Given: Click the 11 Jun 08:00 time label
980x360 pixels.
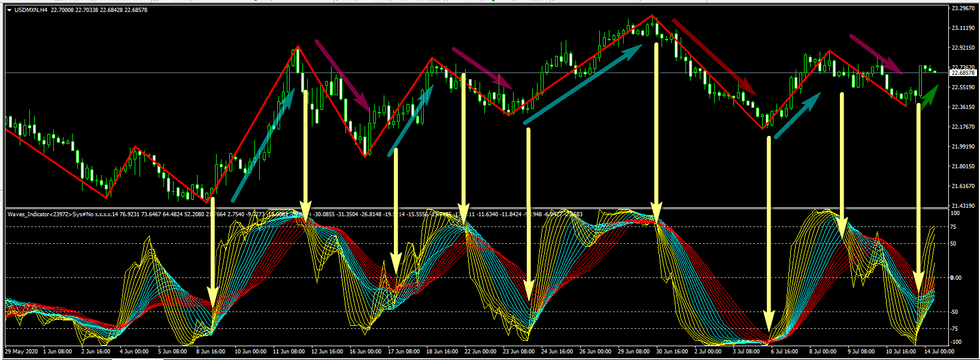Looking at the screenshot, I should pyautogui.click(x=289, y=352).
